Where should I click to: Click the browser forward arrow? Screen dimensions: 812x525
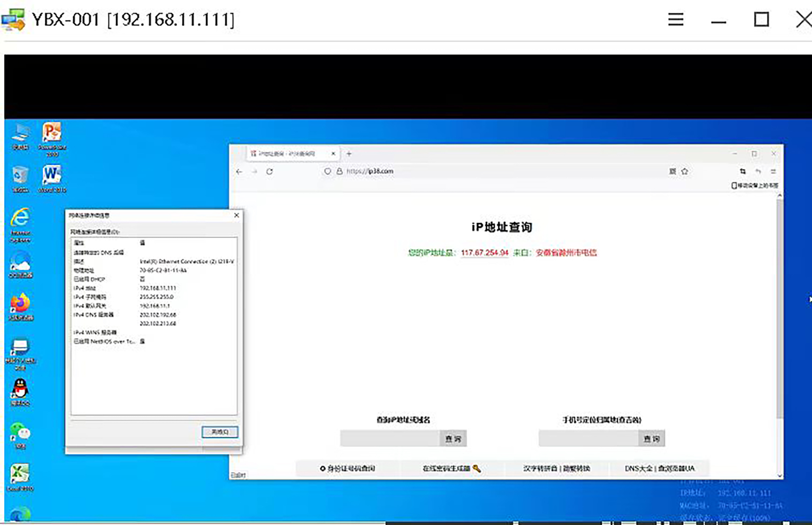pyautogui.click(x=254, y=172)
